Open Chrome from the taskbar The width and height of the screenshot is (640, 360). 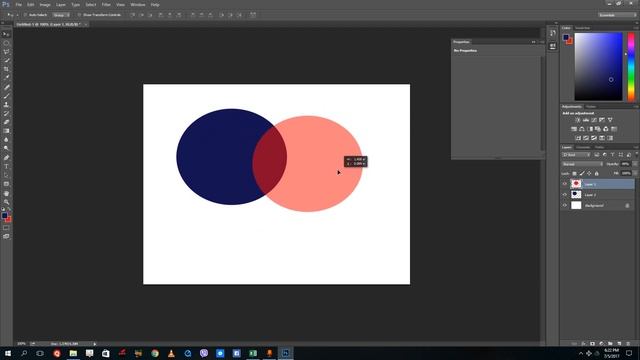point(155,353)
